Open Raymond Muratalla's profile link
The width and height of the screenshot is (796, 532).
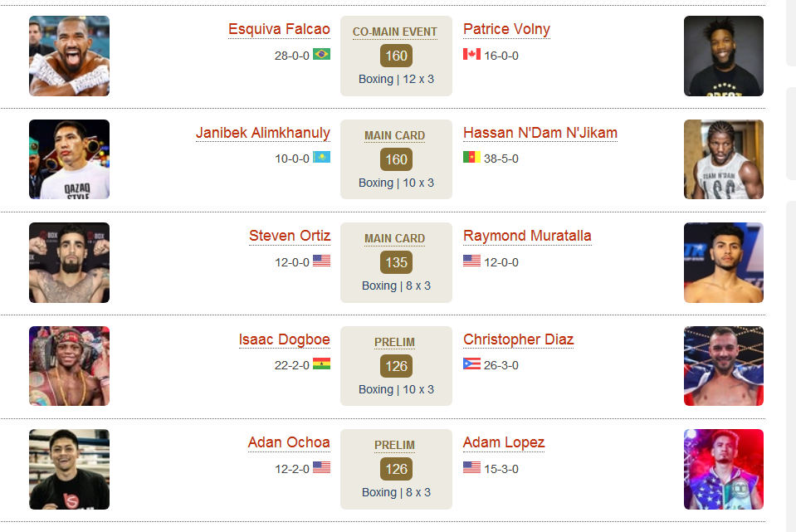527,236
